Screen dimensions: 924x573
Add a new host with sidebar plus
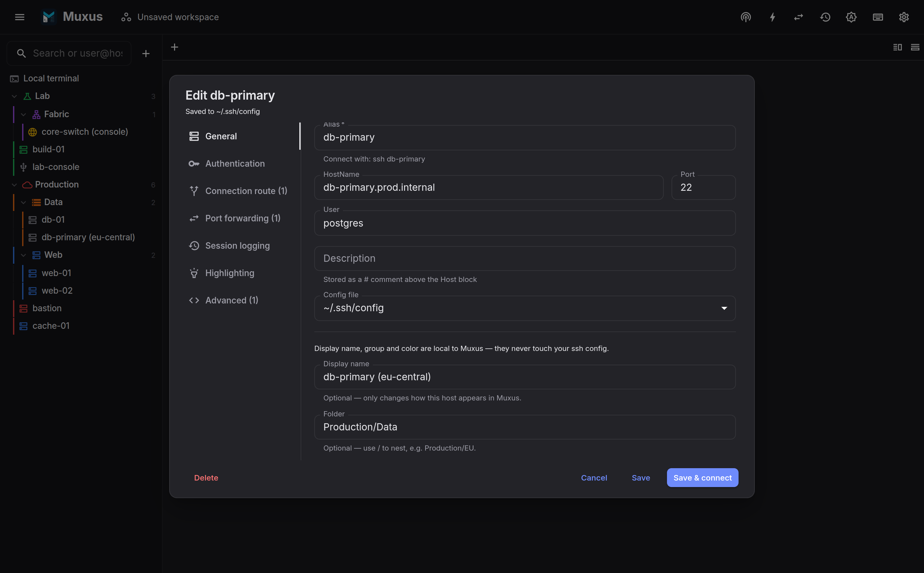(x=146, y=53)
